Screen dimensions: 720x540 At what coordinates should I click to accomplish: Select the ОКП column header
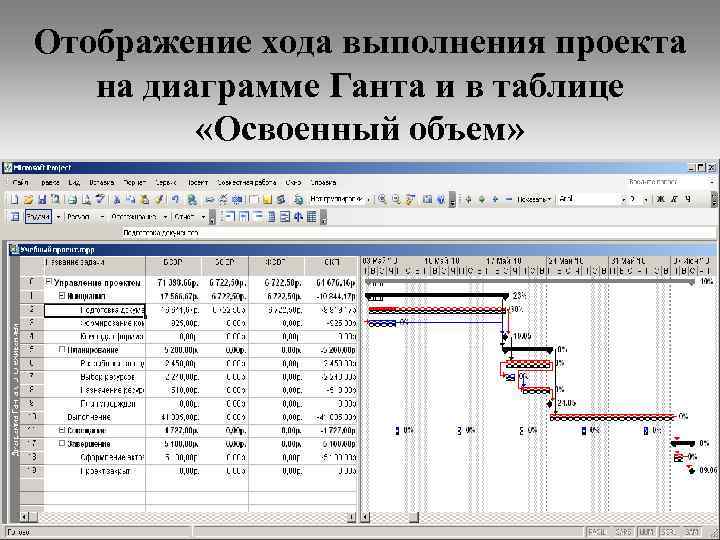(332, 266)
